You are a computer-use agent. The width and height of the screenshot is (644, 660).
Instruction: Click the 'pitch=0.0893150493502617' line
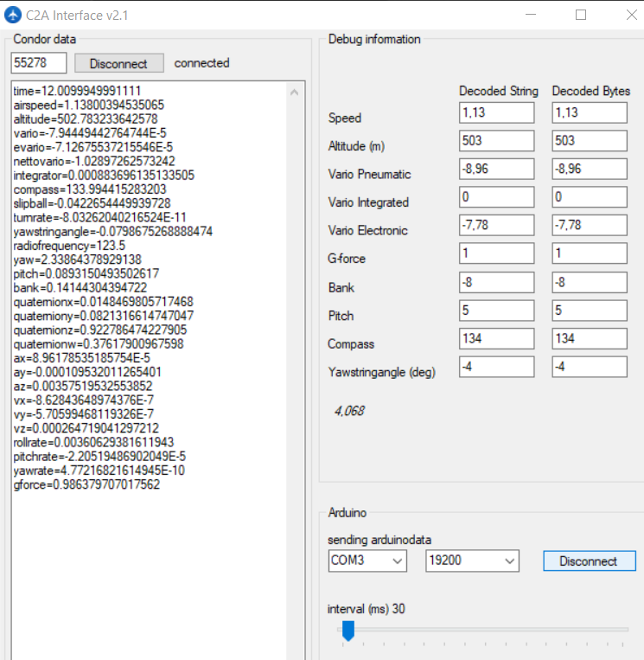tap(86, 273)
